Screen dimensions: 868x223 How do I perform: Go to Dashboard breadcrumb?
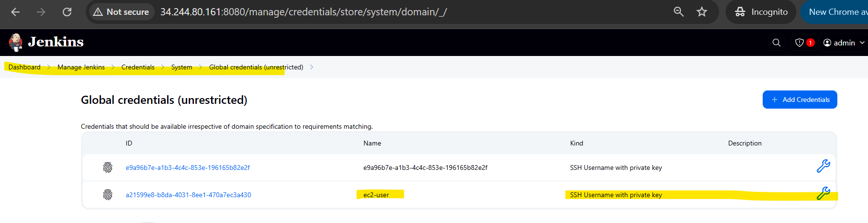24,67
